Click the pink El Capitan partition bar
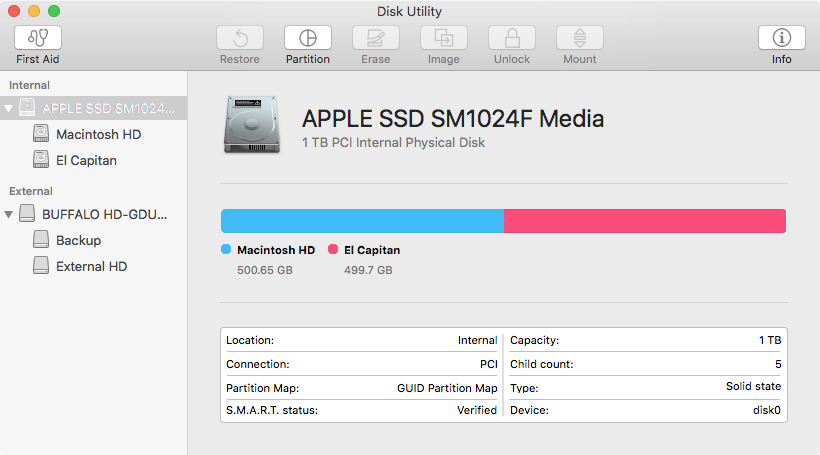 click(x=644, y=221)
